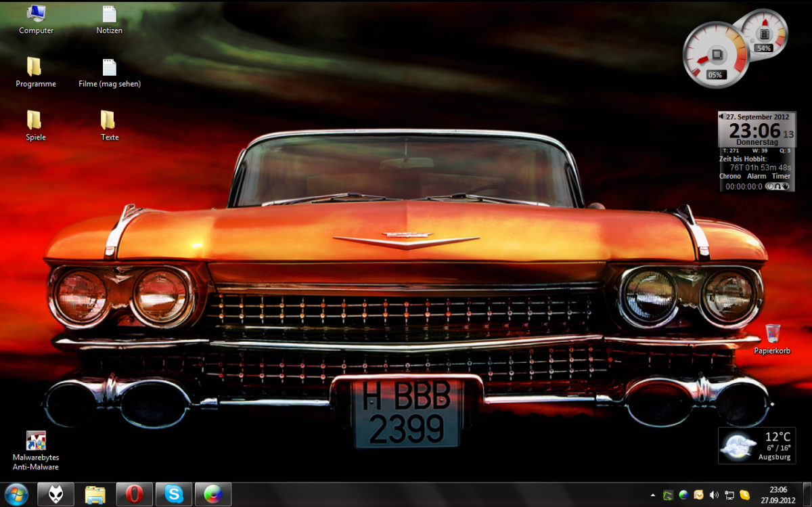The width and height of the screenshot is (812, 507).
Task: Open the Augsburg weather gadget
Action: click(x=757, y=445)
